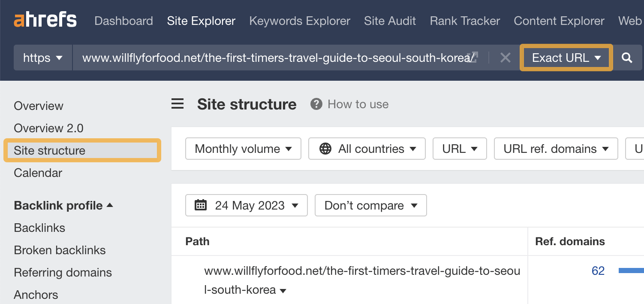Collapse the Backlink profile section
Screen dimensions: 644x304
110,205
